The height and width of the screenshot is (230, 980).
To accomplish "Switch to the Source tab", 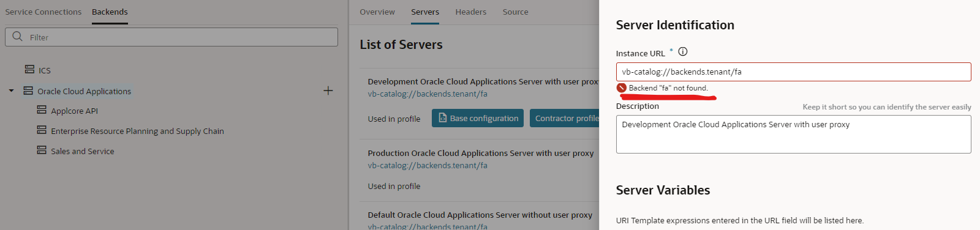I will (x=516, y=12).
